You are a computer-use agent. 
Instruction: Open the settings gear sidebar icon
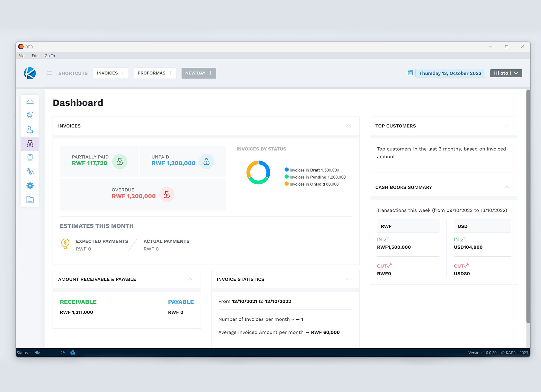30,186
